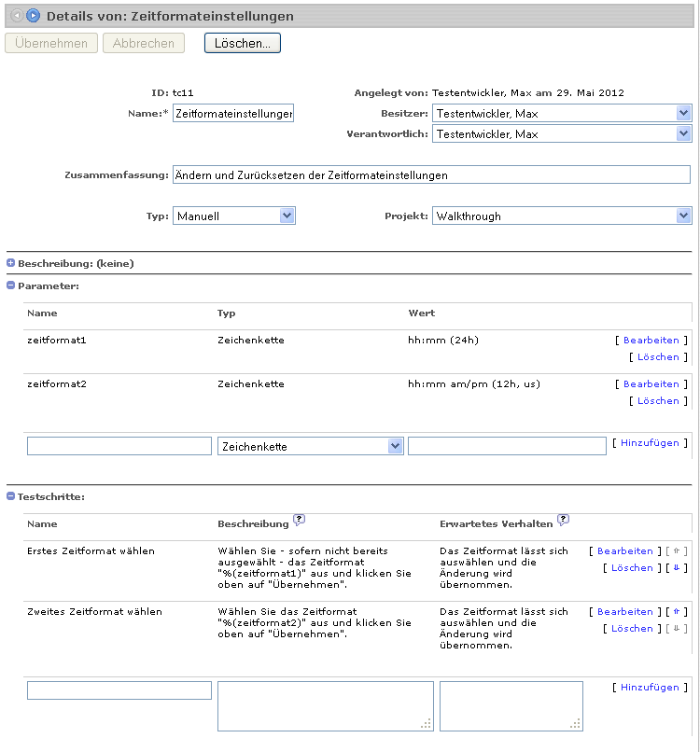Open the Besitzer dropdown
Screen dimensions: 700x752
click(x=683, y=114)
